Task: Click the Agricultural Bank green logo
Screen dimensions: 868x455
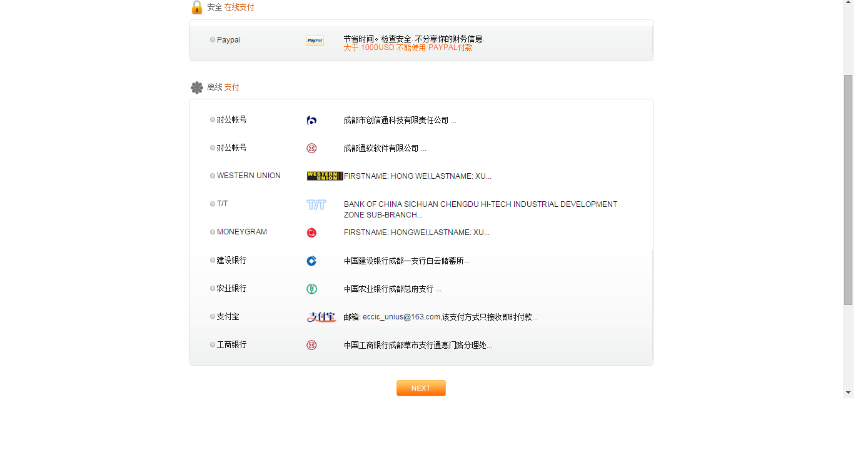Action: [311, 289]
